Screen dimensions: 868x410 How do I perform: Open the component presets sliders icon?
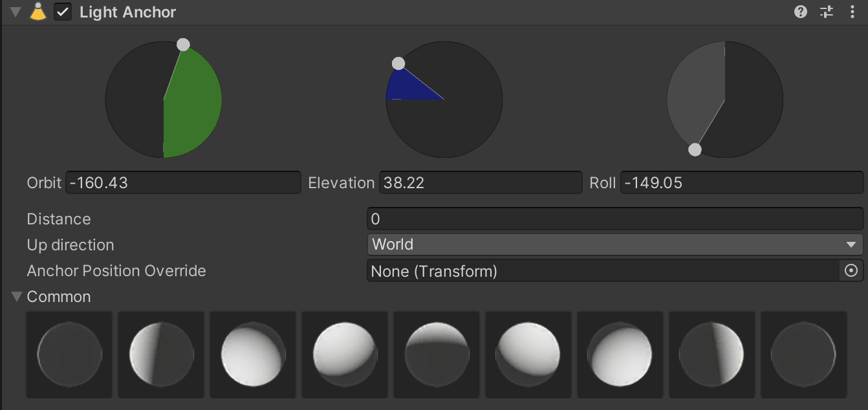(x=827, y=12)
